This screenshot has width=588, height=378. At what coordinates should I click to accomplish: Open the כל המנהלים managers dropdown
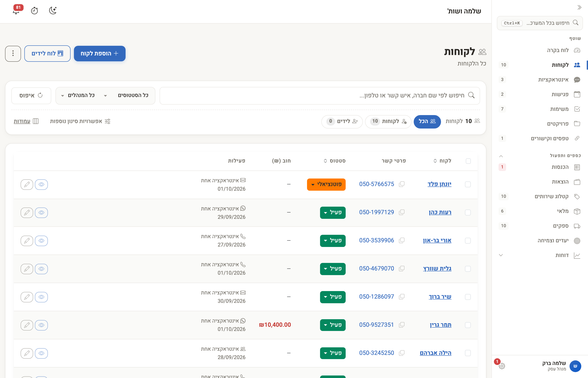tap(78, 96)
